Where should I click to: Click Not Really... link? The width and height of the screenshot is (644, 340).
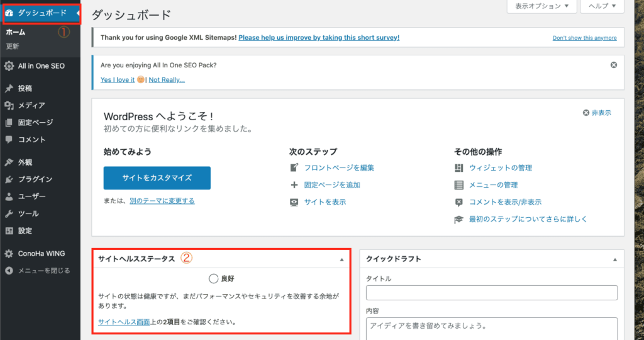coord(167,80)
